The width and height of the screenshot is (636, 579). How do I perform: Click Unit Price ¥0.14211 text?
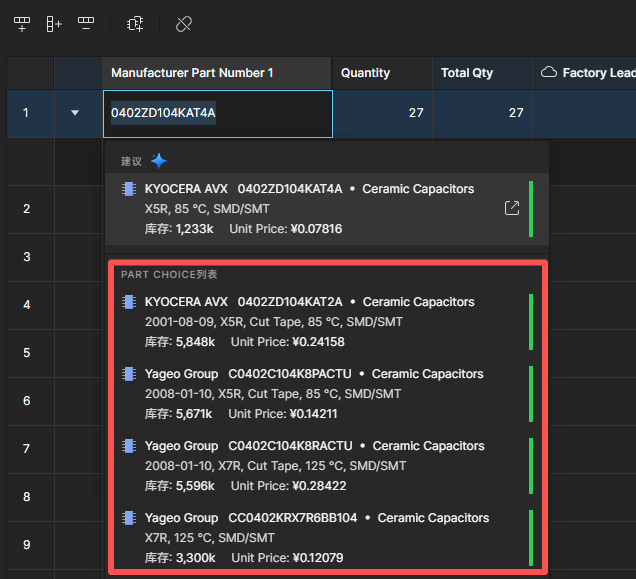click(283, 414)
